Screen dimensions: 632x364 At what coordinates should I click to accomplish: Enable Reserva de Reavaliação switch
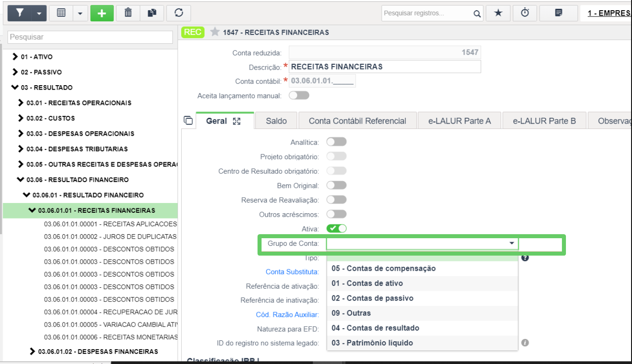point(337,200)
